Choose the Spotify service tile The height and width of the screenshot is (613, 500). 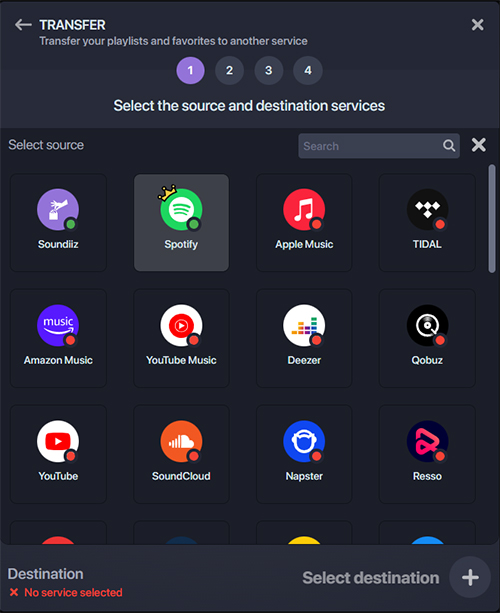181,222
